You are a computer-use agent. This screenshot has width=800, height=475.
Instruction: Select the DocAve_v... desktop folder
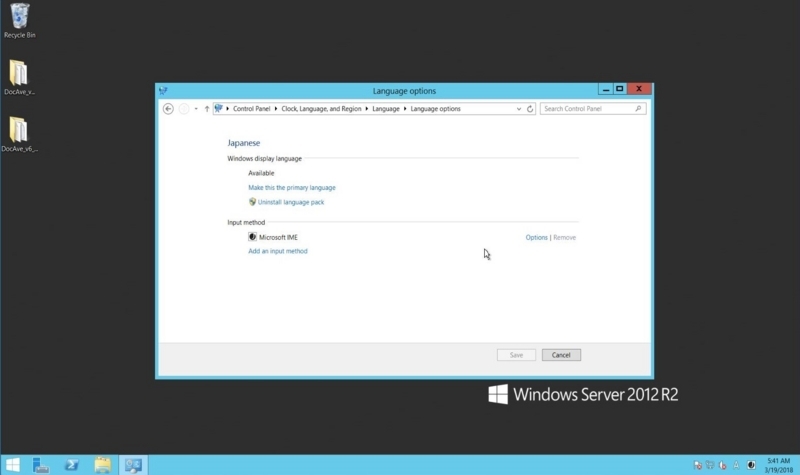[19, 78]
